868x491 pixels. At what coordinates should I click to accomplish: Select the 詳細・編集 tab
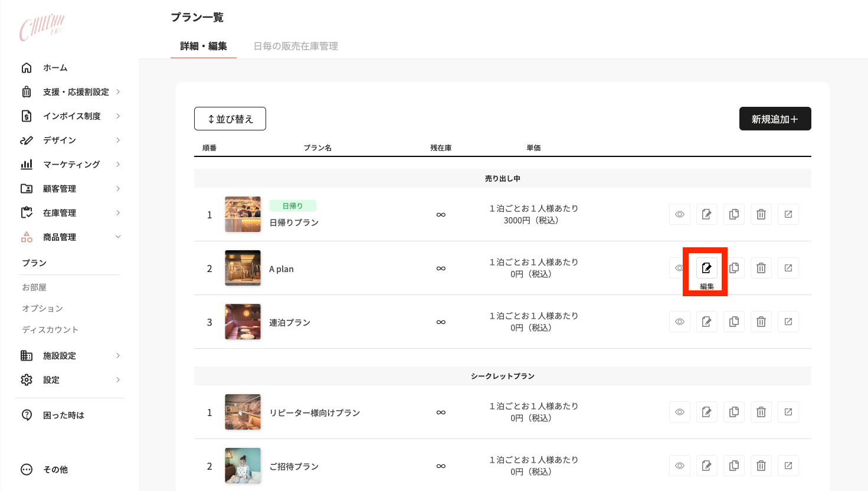(x=204, y=46)
